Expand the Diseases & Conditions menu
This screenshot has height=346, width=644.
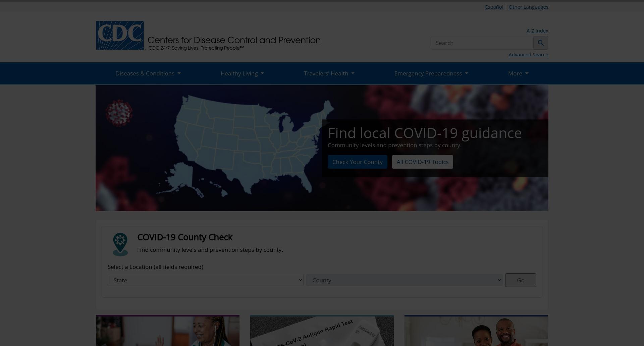click(x=148, y=73)
